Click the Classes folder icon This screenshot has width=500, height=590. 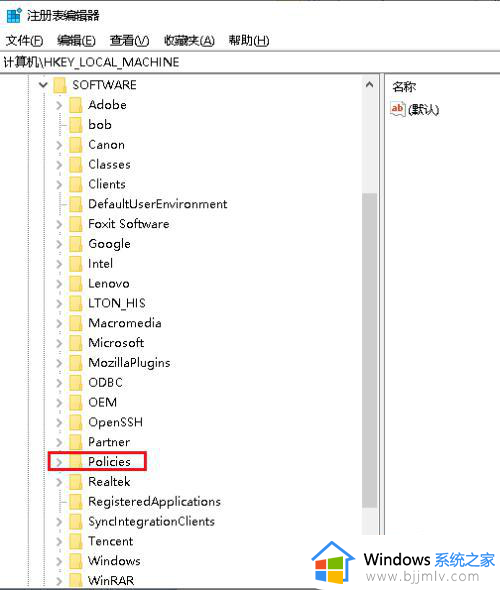pos(76,164)
